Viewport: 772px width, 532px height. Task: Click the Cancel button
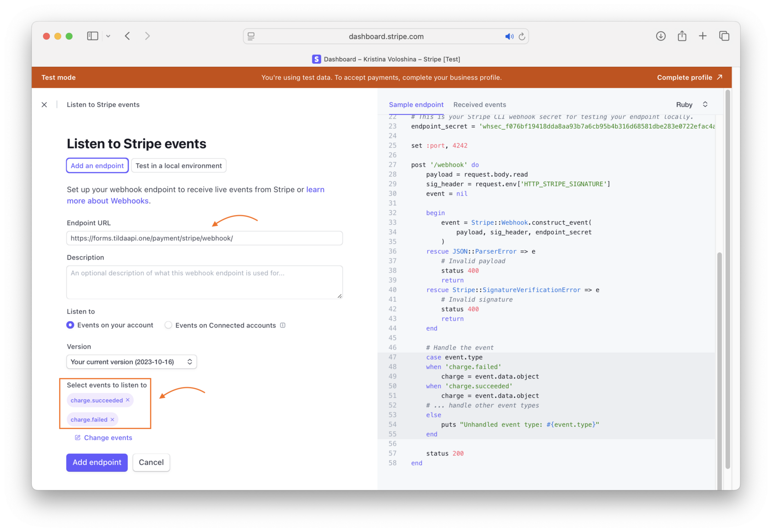[151, 463]
